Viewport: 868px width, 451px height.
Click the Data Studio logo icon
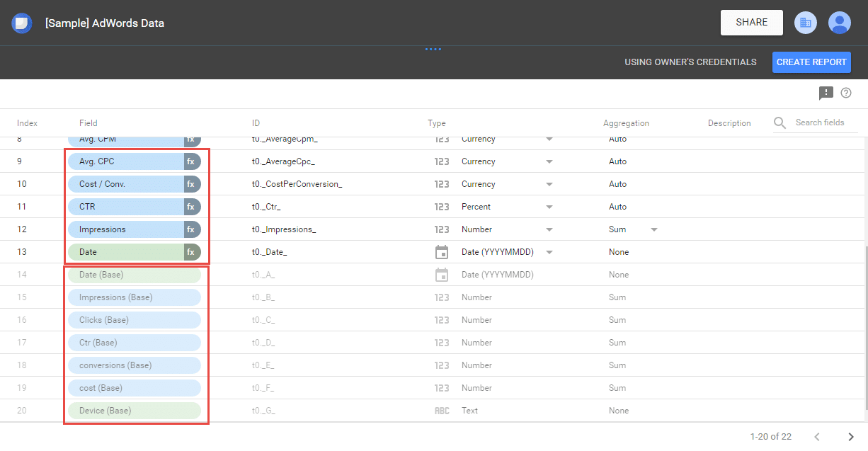coord(22,23)
